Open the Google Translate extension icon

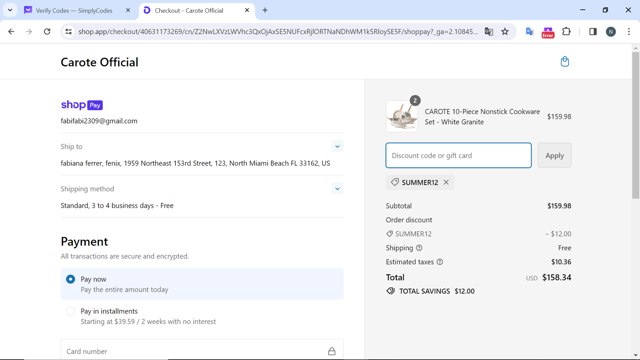click(x=529, y=31)
